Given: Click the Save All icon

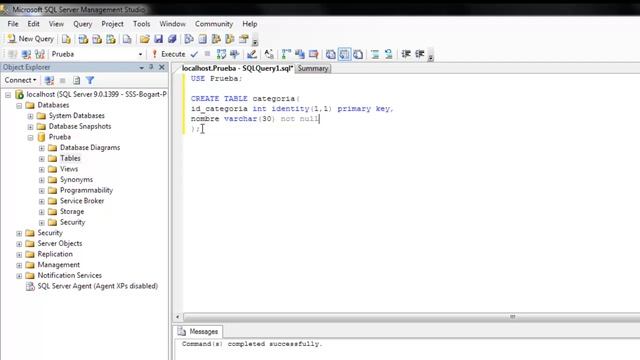Looking at the screenshot, I should click(172, 39).
